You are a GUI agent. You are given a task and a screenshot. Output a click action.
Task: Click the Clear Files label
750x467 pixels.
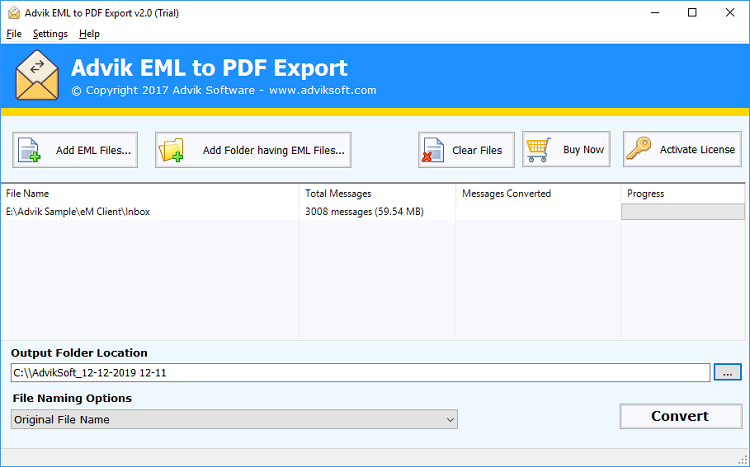(477, 150)
